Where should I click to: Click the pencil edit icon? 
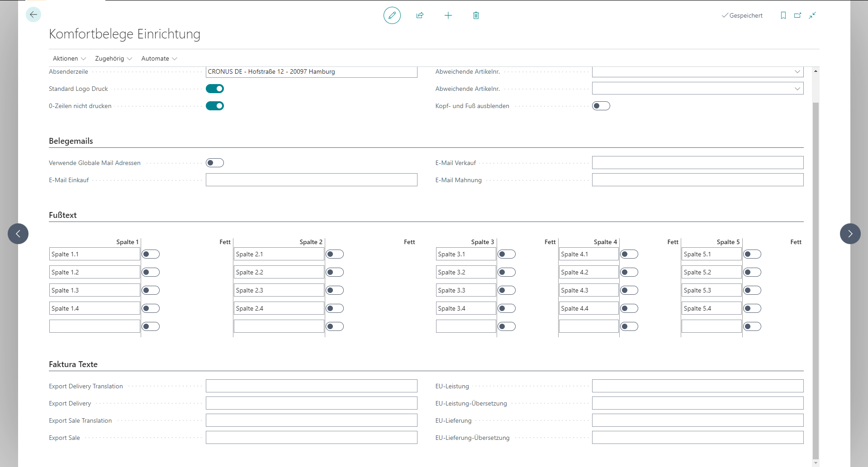pyautogui.click(x=392, y=15)
